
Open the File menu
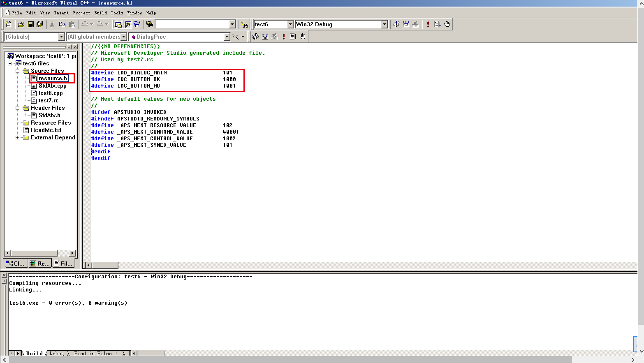(17, 13)
